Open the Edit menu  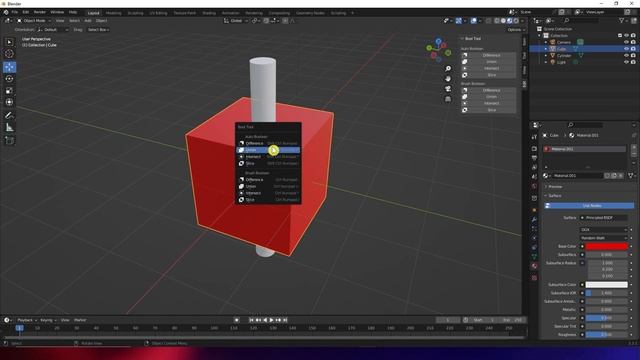click(26, 12)
